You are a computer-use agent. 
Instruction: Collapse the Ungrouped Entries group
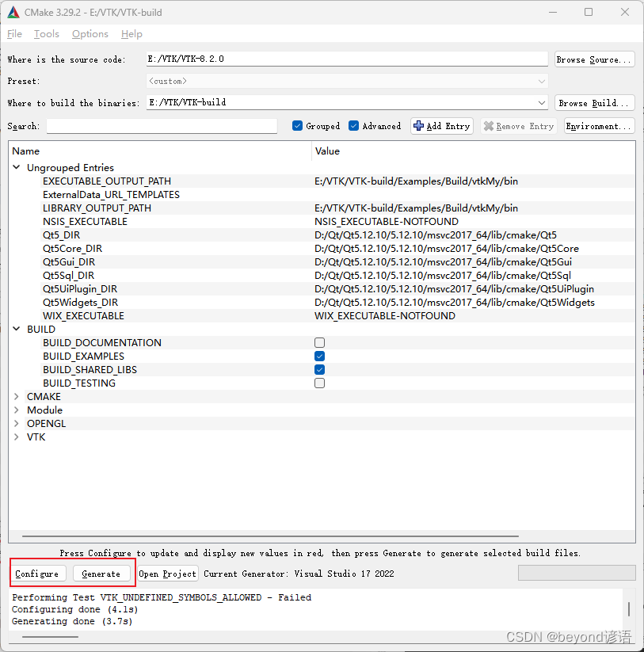(17, 167)
